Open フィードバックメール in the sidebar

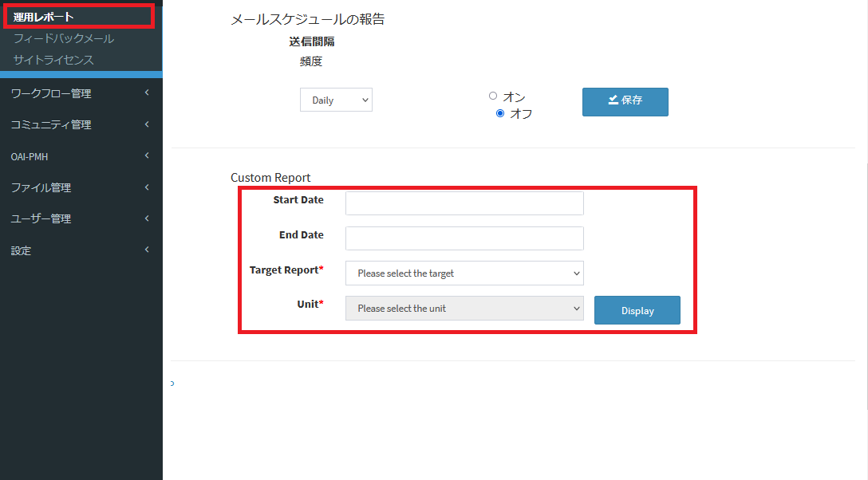coord(64,38)
